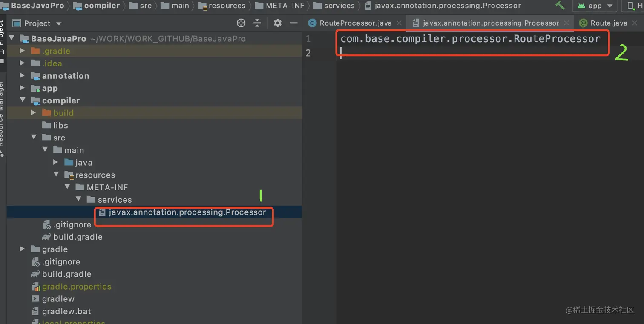This screenshot has height=324, width=644.
Task: Collapse the src folder arrow
Action: 34,138
